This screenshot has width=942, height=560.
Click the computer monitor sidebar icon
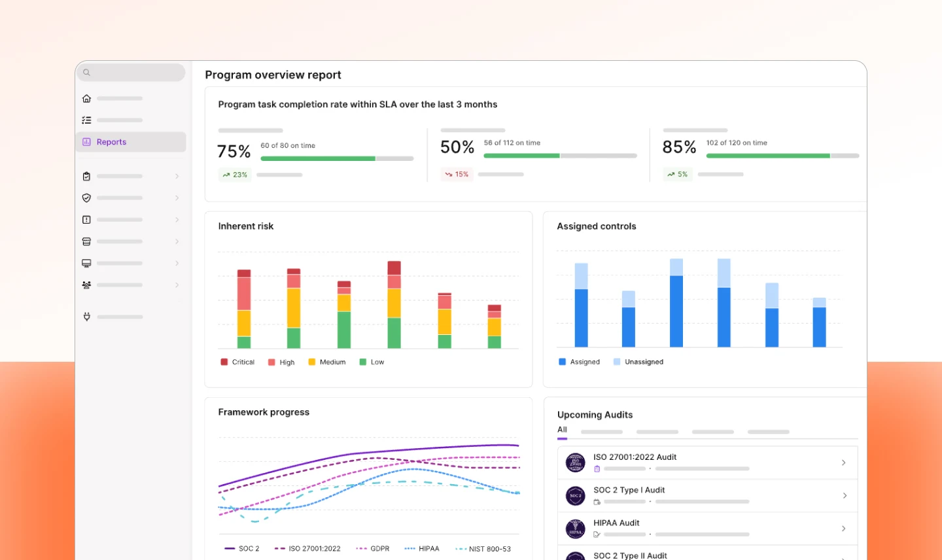point(86,264)
